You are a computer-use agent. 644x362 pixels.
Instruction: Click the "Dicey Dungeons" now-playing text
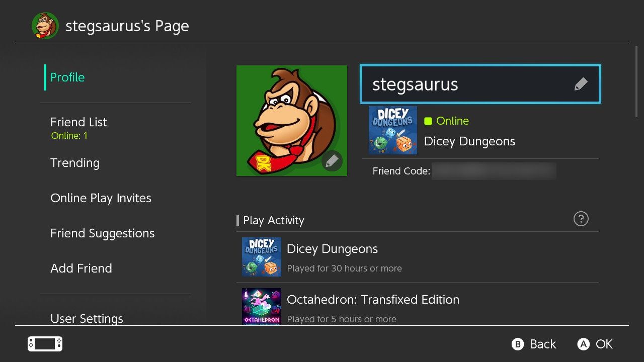coord(469,141)
